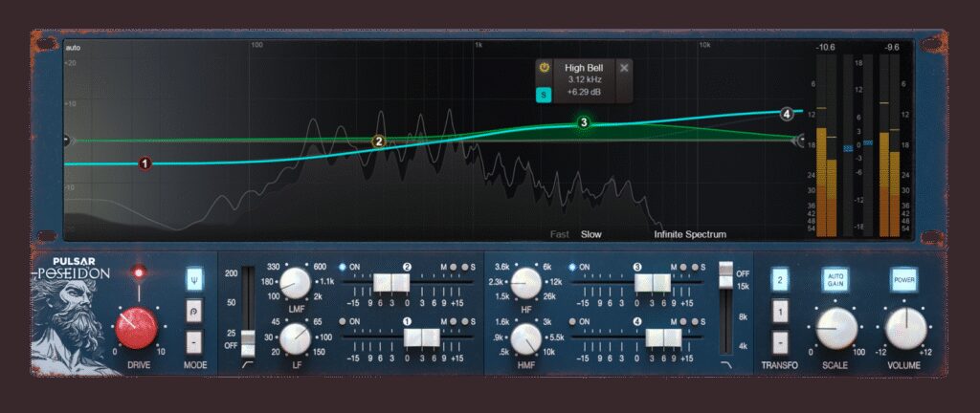Choose Slow spectrum speed
The width and height of the screenshot is (980, 413).
pyautogui.click(x=591, y=234)
